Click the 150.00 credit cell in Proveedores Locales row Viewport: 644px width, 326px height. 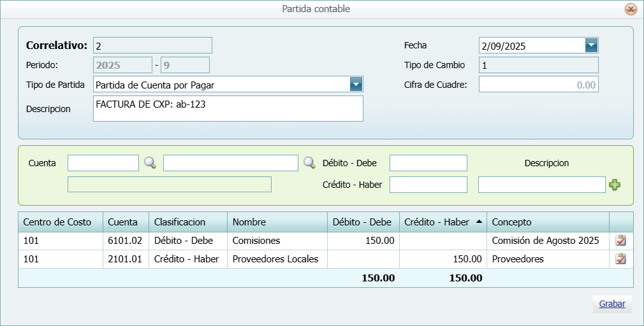(x=443, y=259)
